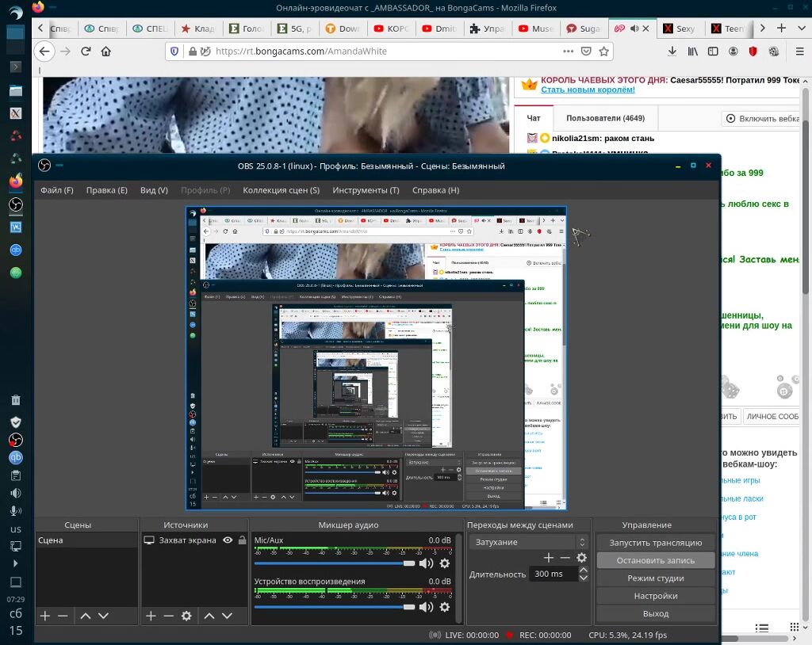812x645 pixels.
Task: Open the Инструменты (T) menu
Action: click(x=366, y=190)
